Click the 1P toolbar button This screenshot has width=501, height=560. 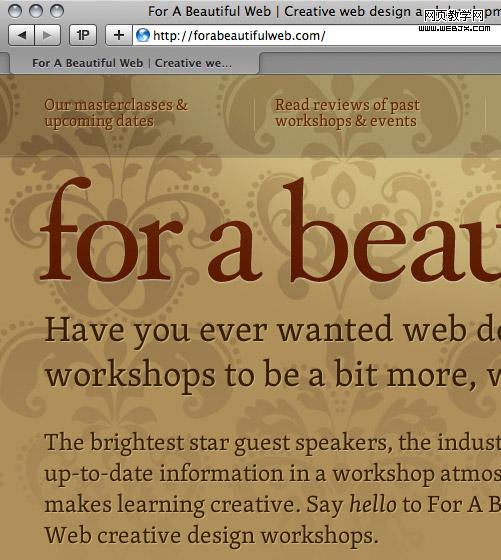pyautogui.click(x=83, y=35)
